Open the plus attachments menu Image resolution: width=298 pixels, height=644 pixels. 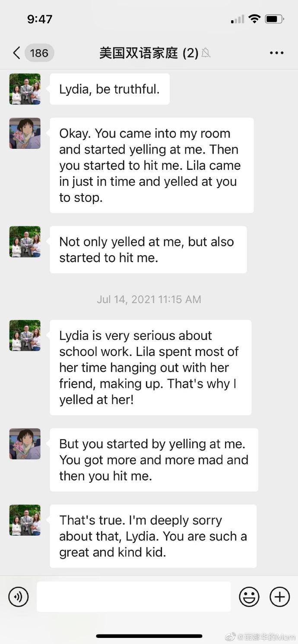(280, 597)
